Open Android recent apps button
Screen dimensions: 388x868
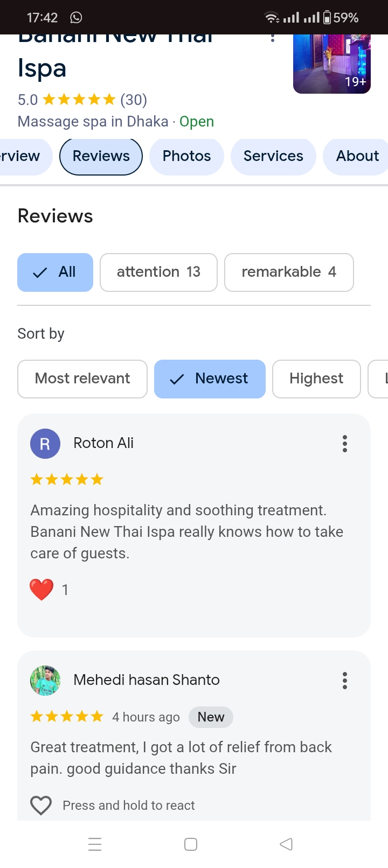click(x=95, y=844)
